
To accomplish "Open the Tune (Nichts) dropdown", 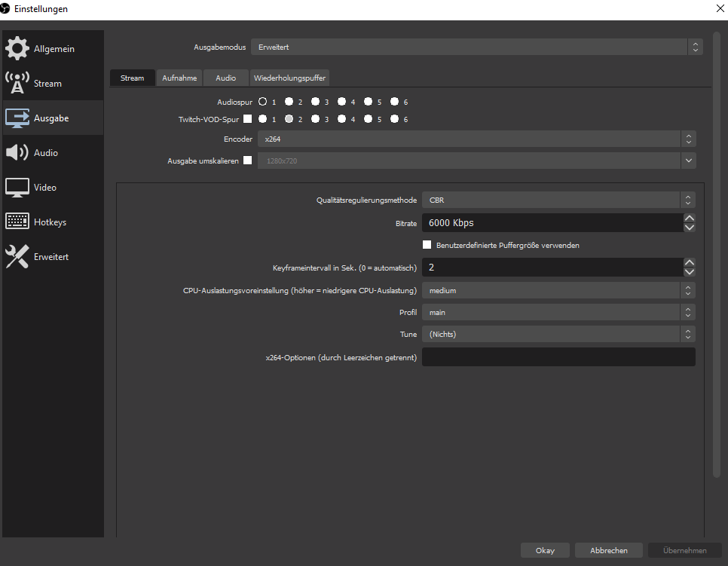I will (558, 335).
